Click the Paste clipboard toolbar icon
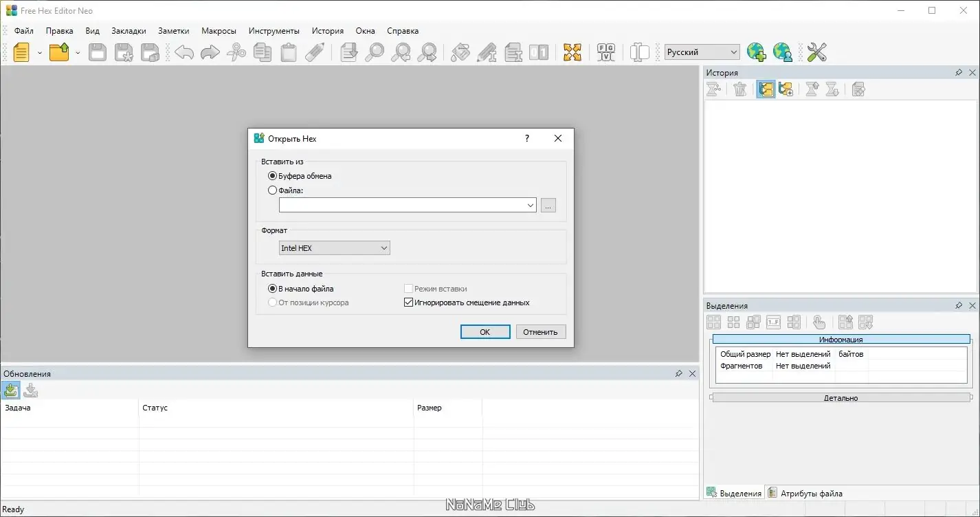 coord(289,52)
